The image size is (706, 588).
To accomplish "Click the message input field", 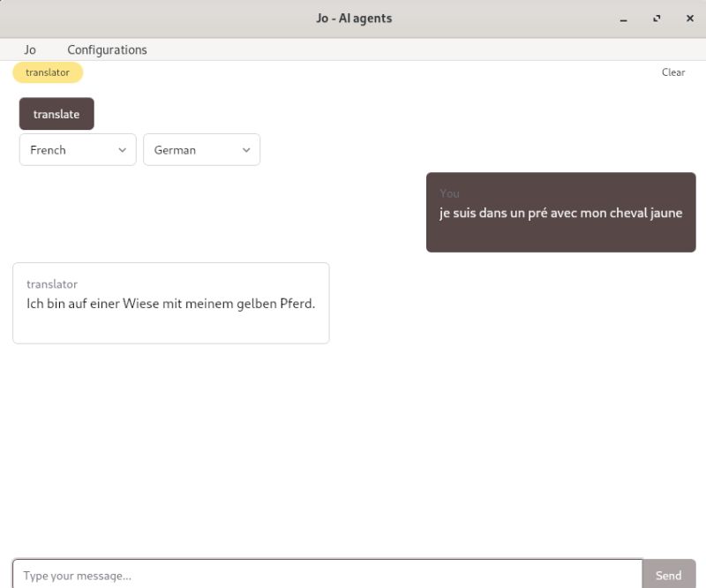I will pyautogui.click(x=327, y=575).
